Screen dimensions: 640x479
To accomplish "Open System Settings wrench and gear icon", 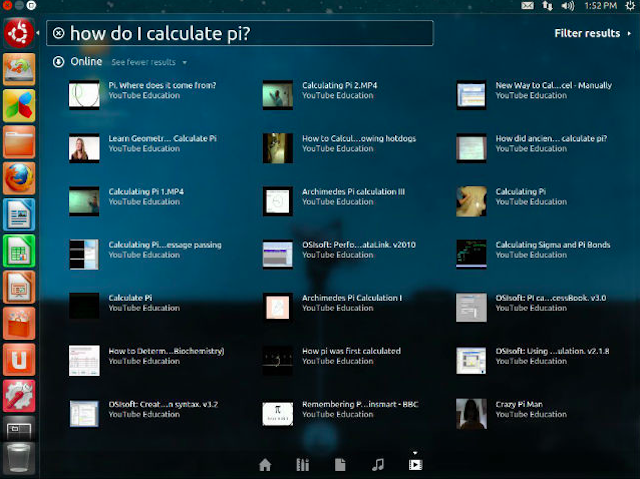I will coord(19,396).
